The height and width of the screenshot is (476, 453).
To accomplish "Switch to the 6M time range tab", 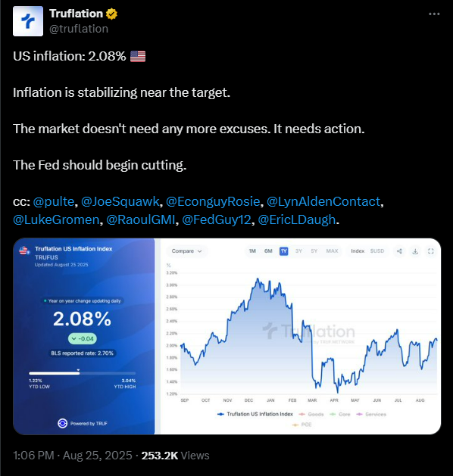I will (268, 251).
